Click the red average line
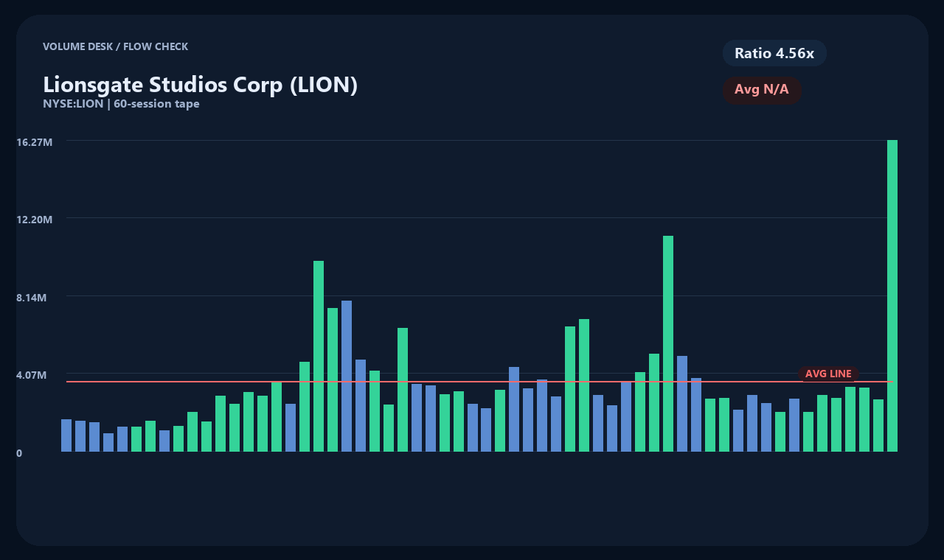This screenshot has width=944, height=560. (x=480, y=382)
